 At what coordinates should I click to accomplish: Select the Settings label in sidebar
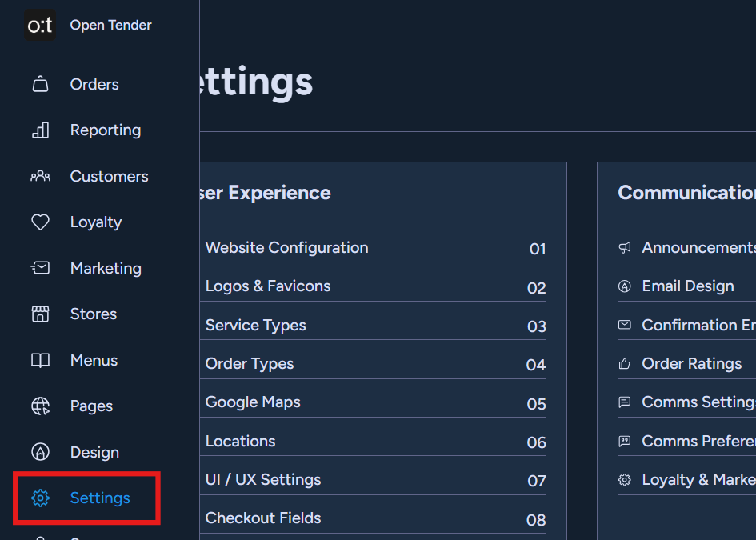(x=100, y=498)
